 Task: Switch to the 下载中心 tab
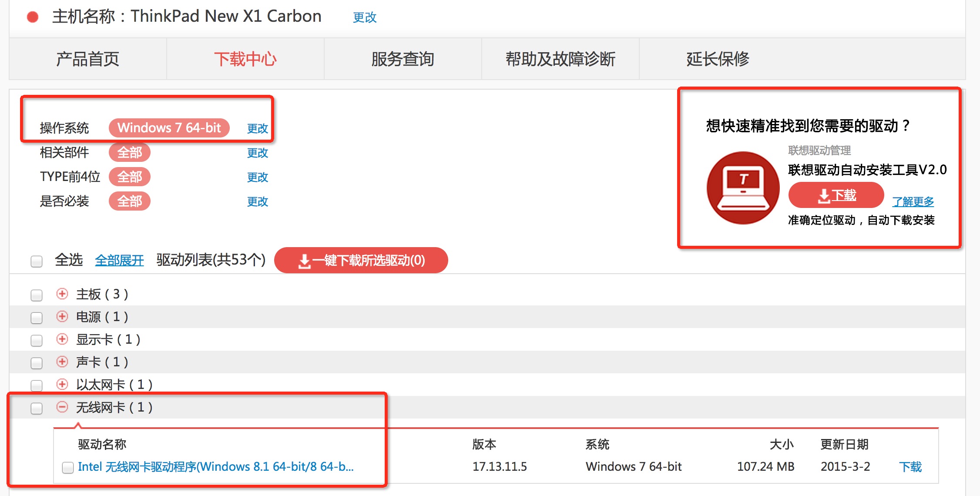245,59
